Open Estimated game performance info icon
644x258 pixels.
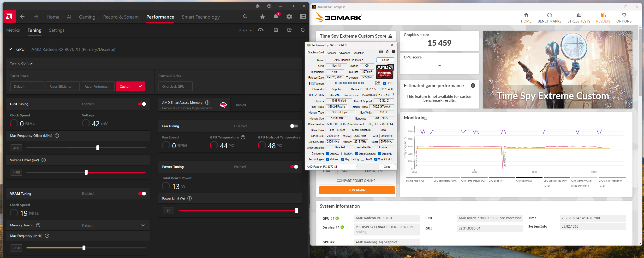pos(473,86)
